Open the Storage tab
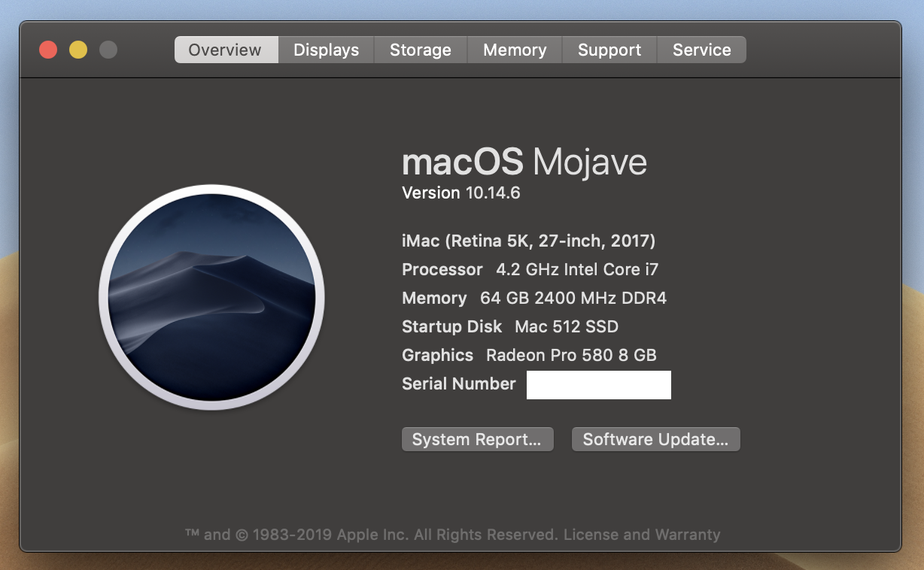The image size is (924, 570). pos(421,50)
